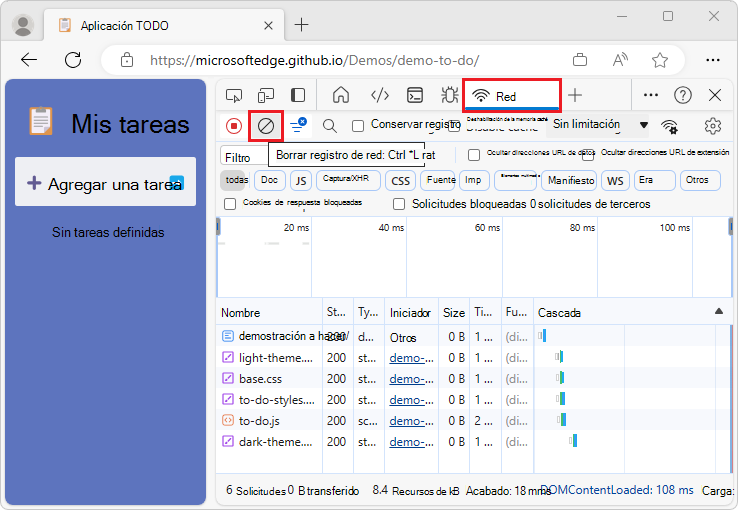Select the Fuente type filter

coord(438,180)
